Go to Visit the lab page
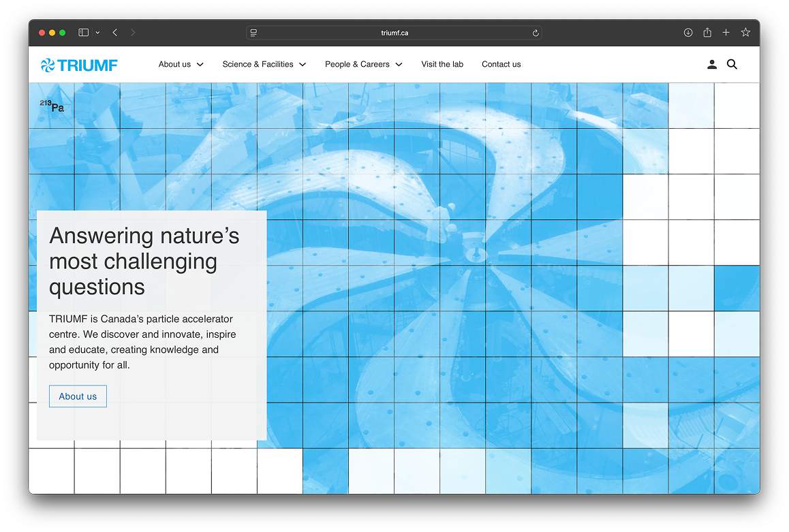 [442, 65]
